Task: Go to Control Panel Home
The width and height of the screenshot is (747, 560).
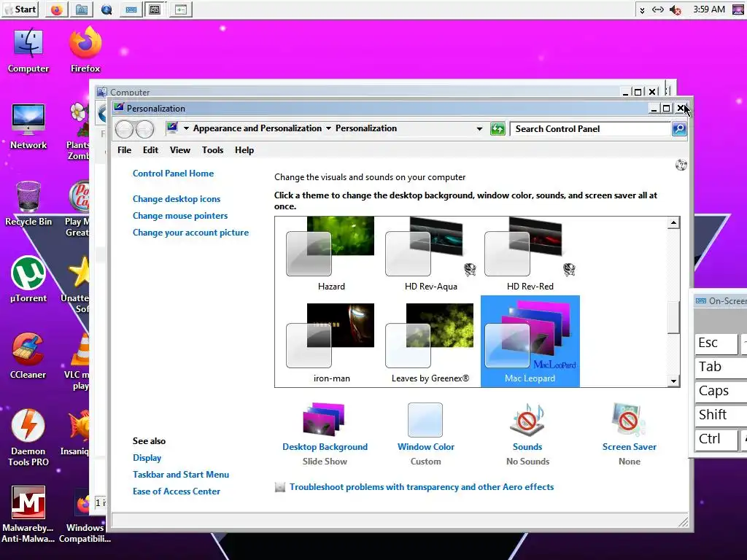Action: (173, 174)
